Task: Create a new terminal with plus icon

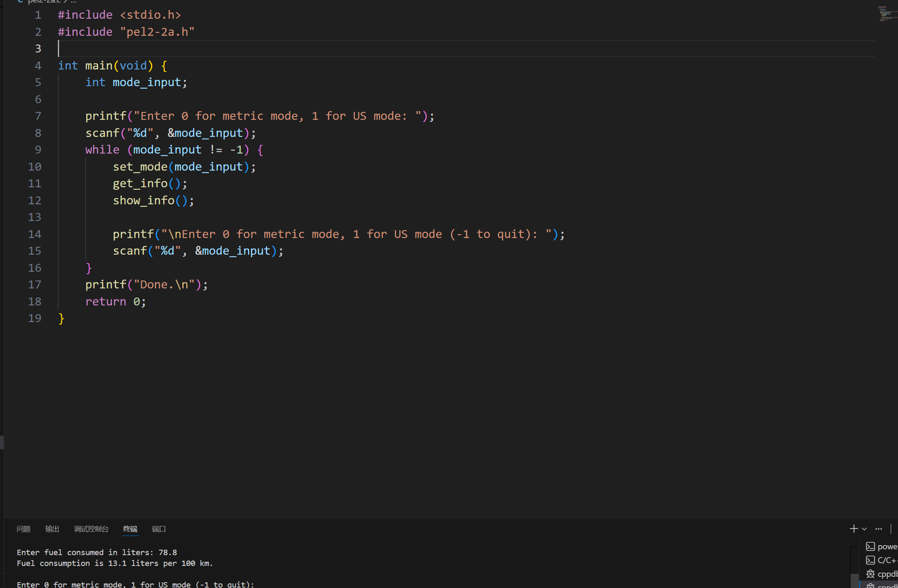Action: click(x=853, y=528)
